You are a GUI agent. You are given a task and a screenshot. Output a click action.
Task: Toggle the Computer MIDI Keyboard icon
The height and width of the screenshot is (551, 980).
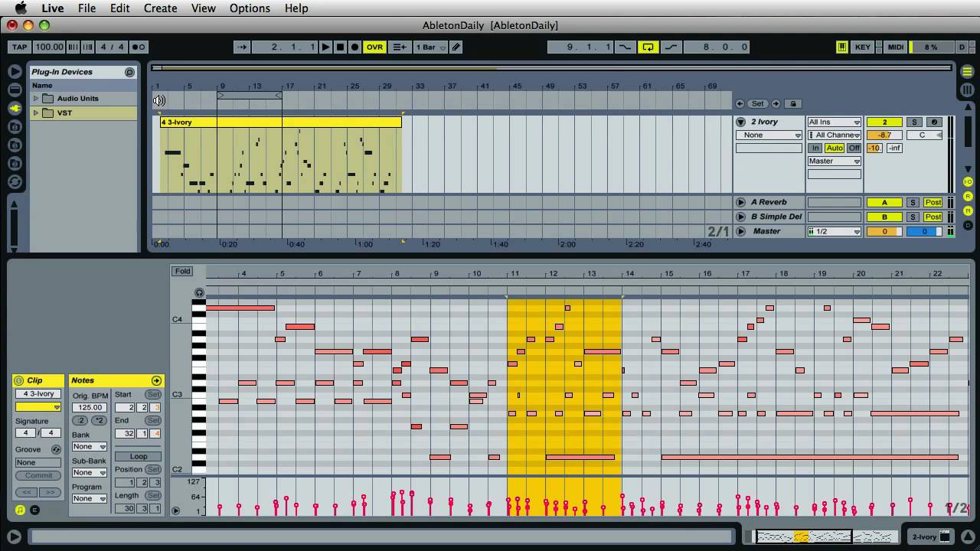(841, 47)
